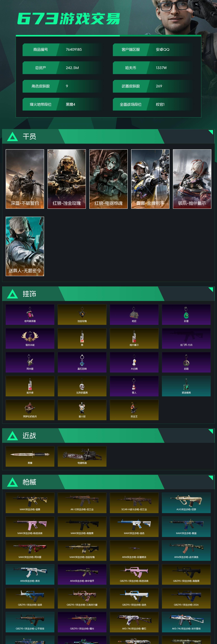Select the 电锯惊魂 chainsaw melee item
The width and height of the screenshot is (217, 644).
click(82, 456)
